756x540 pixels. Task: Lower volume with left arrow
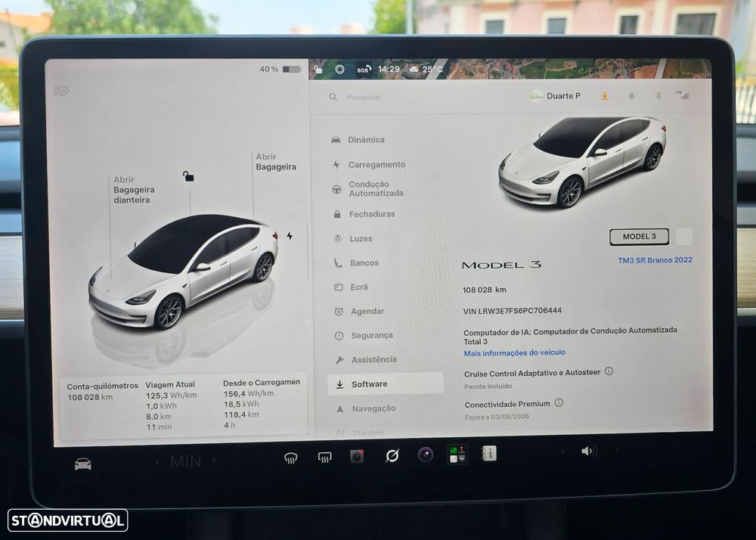tap(562, 452)
